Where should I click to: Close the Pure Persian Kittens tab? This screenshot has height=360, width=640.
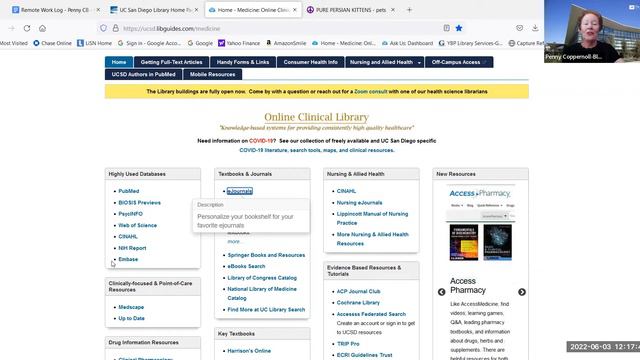[x=393, y=10]
